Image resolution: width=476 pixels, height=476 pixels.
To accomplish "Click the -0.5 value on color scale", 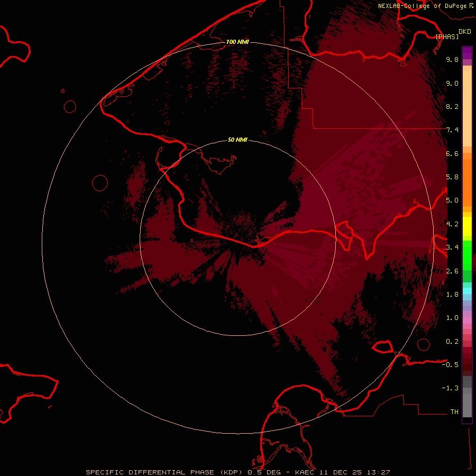I will coord(450,365).
